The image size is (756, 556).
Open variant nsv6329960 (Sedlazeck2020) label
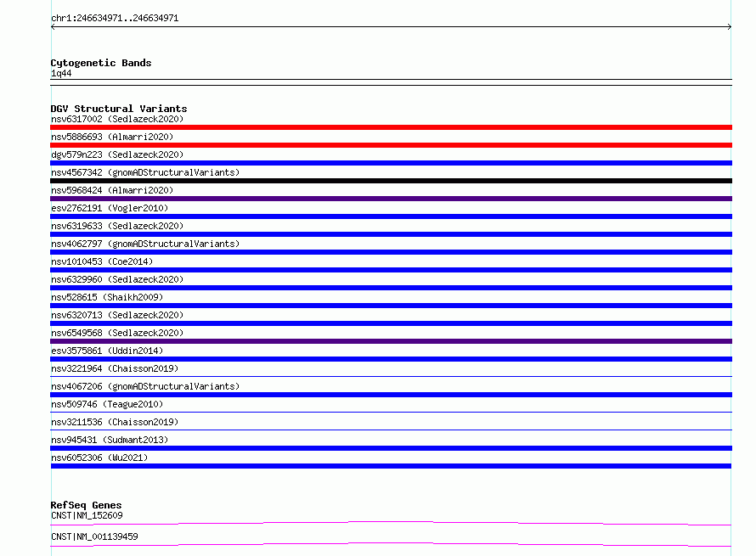pyautogui.click(x=117, y=279)
